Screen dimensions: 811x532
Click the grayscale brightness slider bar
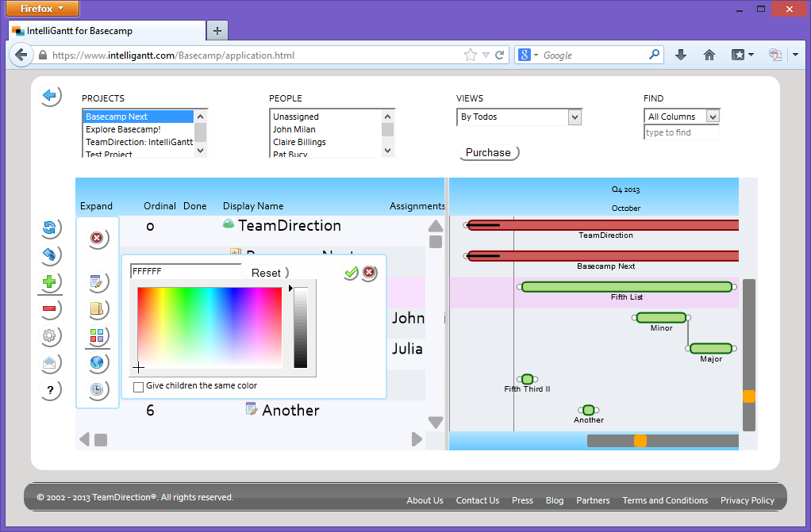(301, 327)
